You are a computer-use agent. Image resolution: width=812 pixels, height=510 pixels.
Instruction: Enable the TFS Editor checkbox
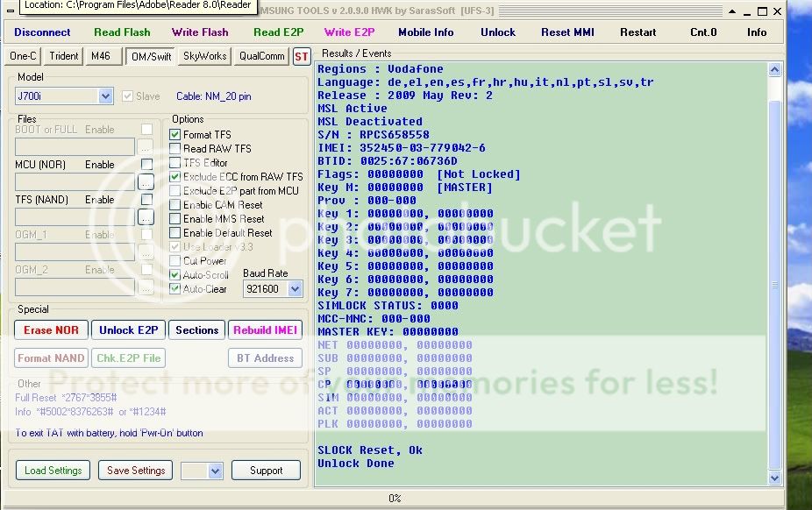coord(175,163)
